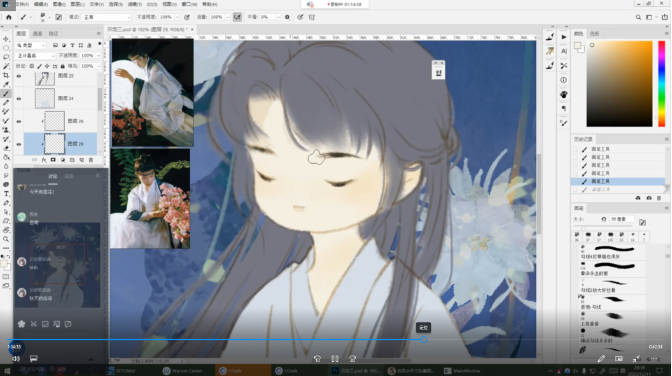Select the Elliptical Marquee tool
672x376 pixels.
click(x=6, y=48)
